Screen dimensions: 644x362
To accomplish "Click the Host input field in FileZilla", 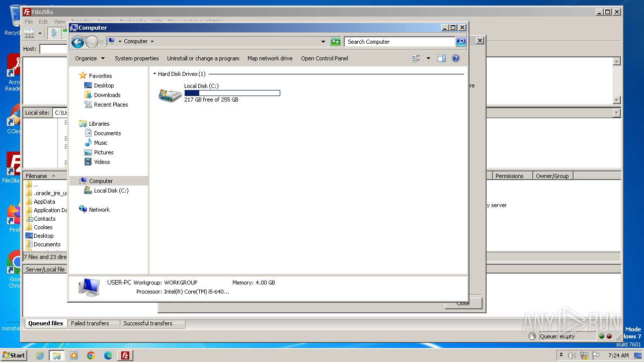I will point(54,49).
